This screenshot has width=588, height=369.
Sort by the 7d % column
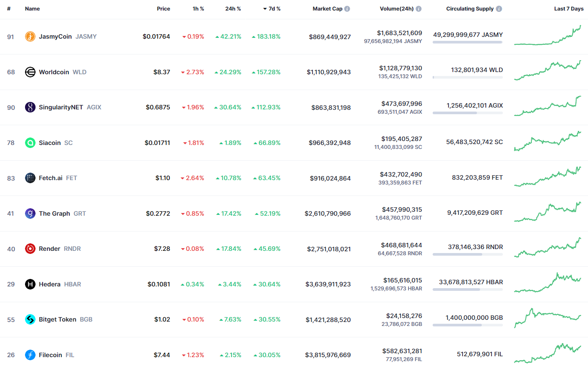click(x=272, y=9)
